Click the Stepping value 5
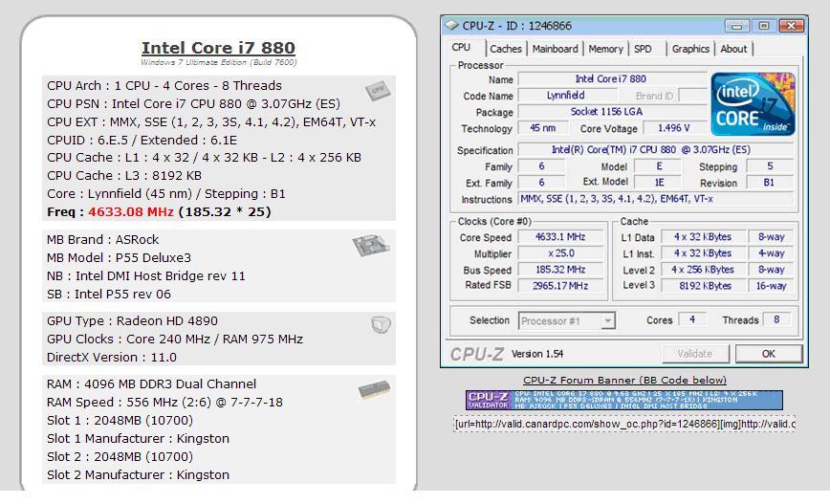 770,166
